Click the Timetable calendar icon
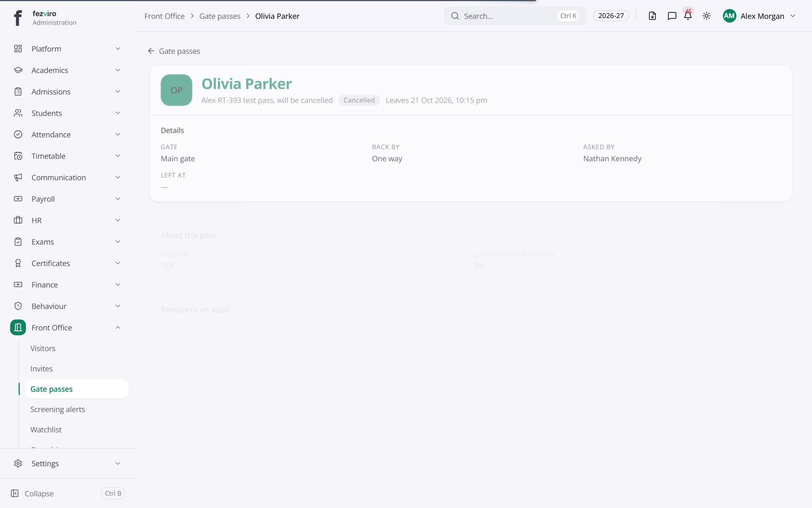The height and width of the screenshot is (508, 812). click(18, 156)
